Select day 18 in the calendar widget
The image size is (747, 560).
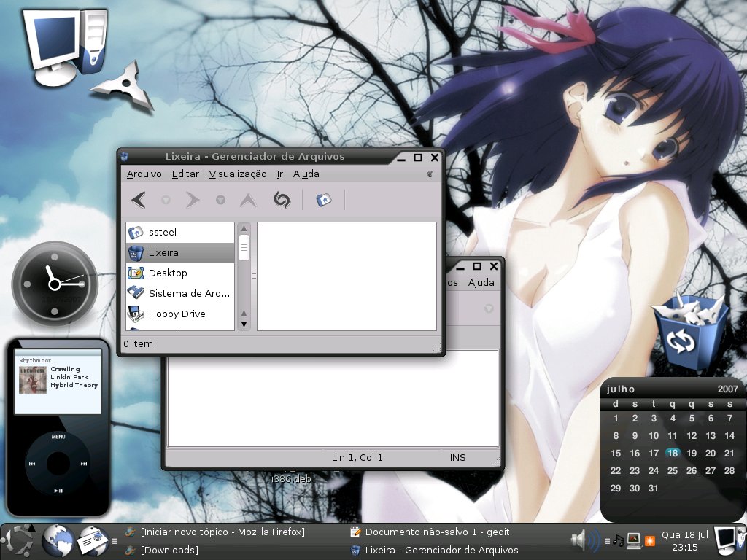[x=673, y=454]
